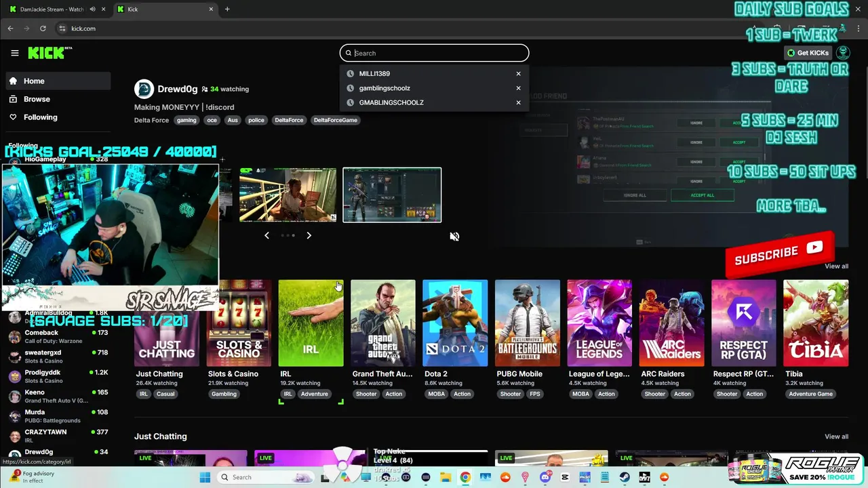Open Drewd0g's featured stream avatar
Screen dimensions: 868x488
click(144, 89)
